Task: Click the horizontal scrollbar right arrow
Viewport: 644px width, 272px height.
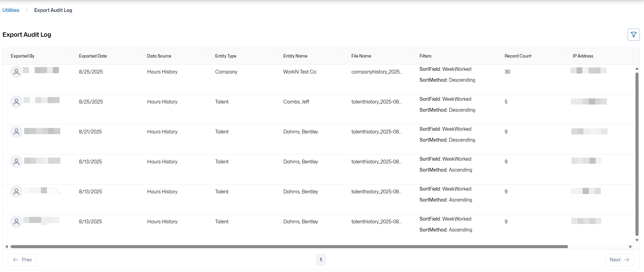Action: tap(630, 246)
